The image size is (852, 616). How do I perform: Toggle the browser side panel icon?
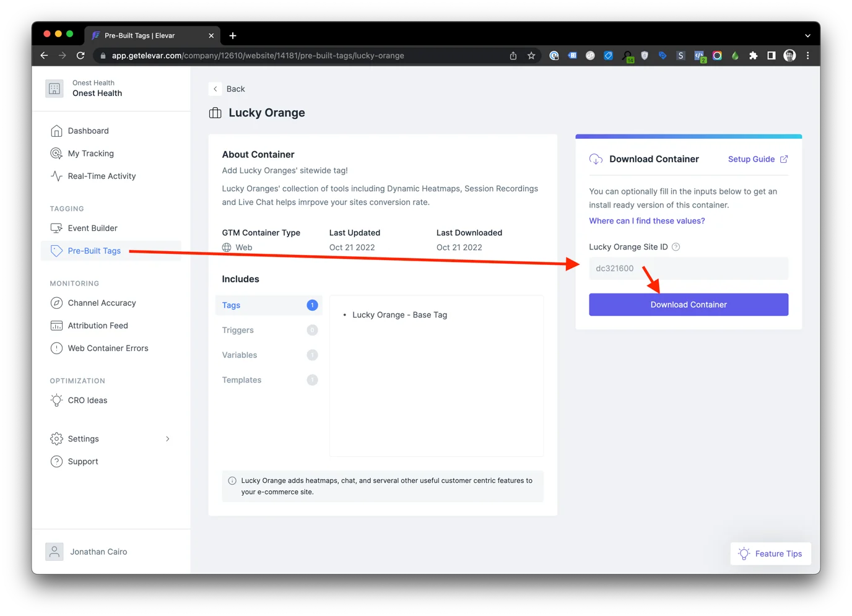pyautogui.click(x=771, y=56)
